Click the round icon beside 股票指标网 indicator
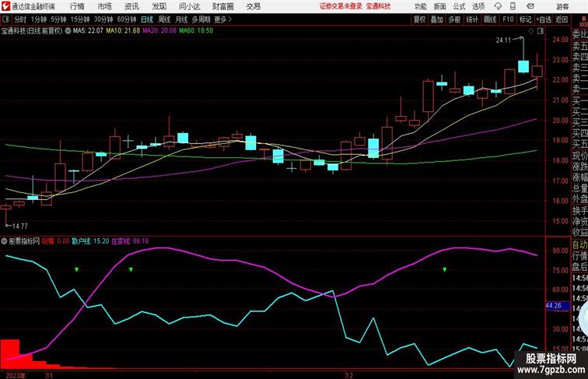This screenshot has height=379, width=588. (x=4, y=241)
